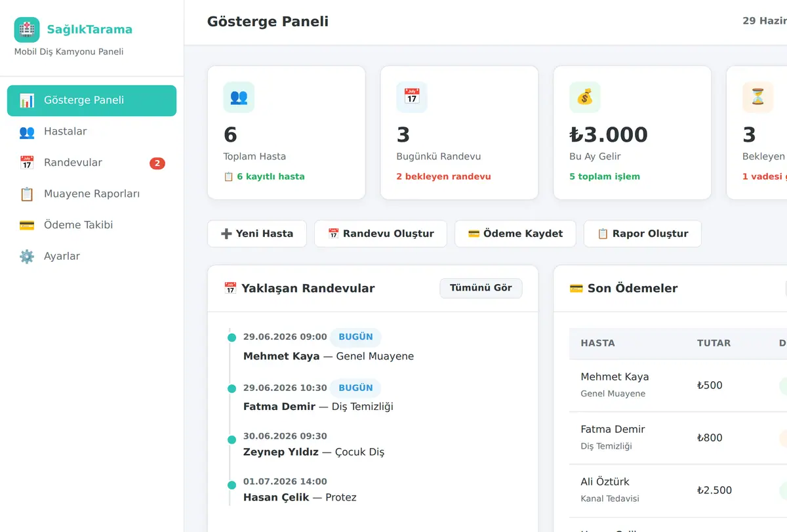Viewport: 787px width, 532px height.
Task: Click the '6 kayıtlı hasta' text
Action: coord(270,176)
